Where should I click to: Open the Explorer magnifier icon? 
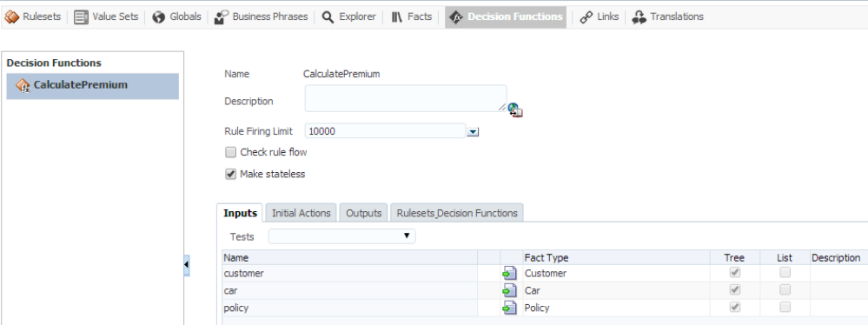click(x=328, y=17)
